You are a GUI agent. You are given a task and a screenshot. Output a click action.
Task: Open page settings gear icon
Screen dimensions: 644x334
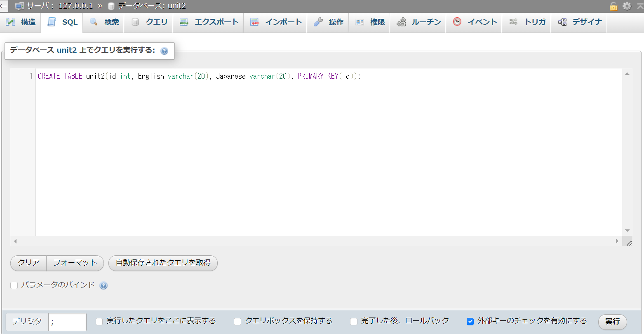(x=627, y=6)
